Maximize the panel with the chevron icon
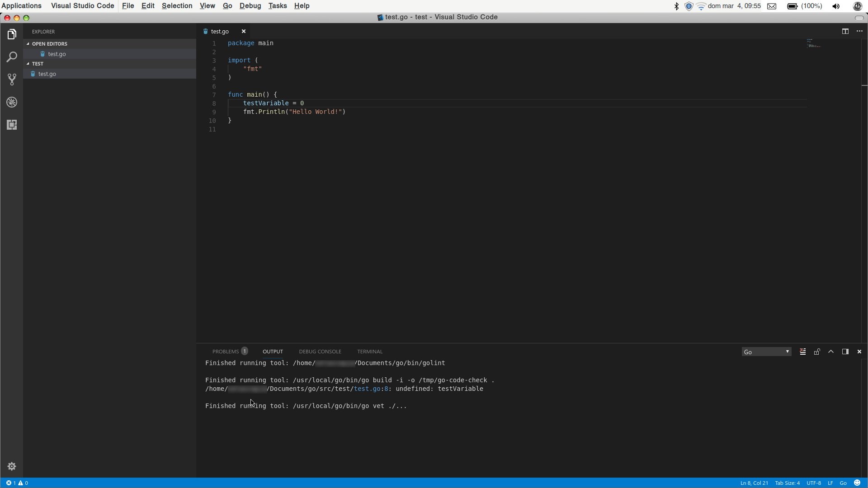 831,351
